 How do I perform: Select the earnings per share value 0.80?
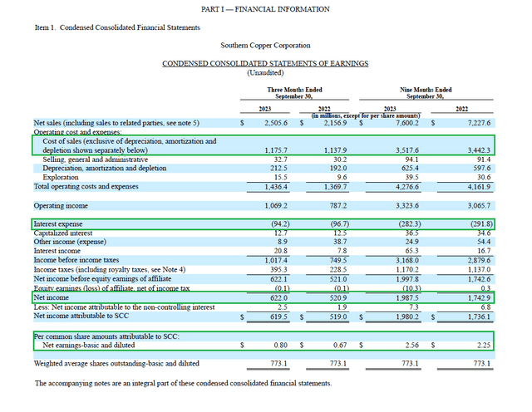point(281,346)
